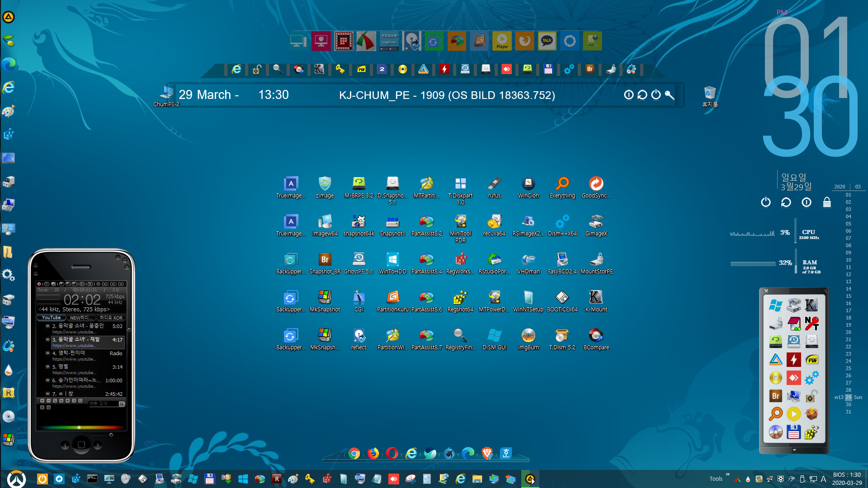Launch Opera from the bottom browser dock
The height and width of the screenshot is (488, 868).
pos(392,453)
